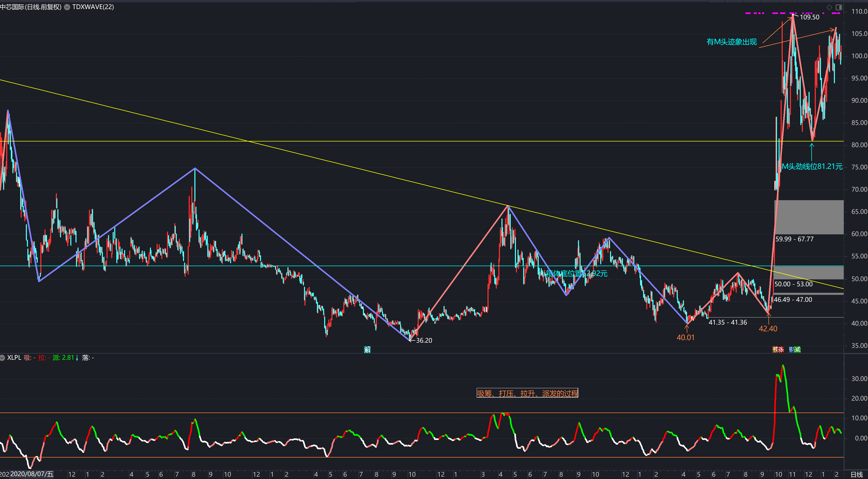Screen dimensions: 868x479
Task: Select the TDXWAVE(22) indicator name
Action: (93, 7)
